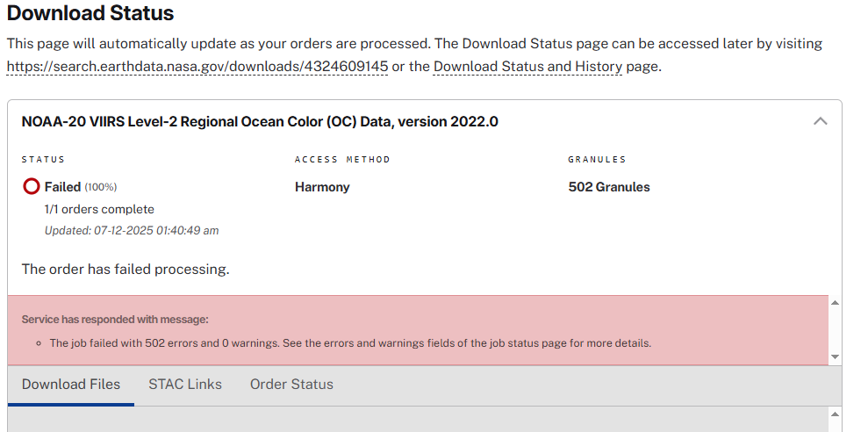The height and width of the screenshot is (432, 868).
Task: Click the Updated 07-12-2025 timestamp
Action: click(x=131, y=230)
